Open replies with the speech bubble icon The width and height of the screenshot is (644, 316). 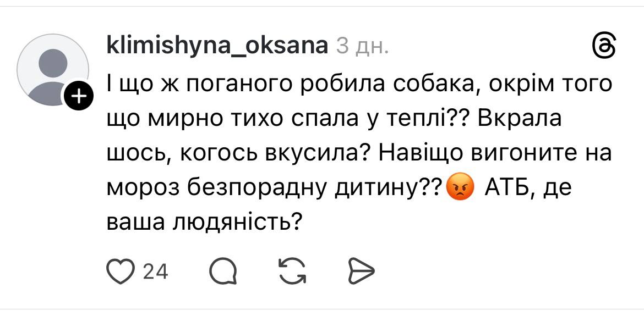tap(223, 270)
